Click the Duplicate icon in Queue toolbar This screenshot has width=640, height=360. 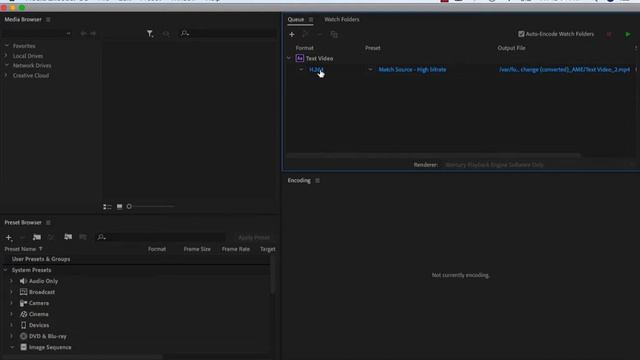click(x=334, y=34)
